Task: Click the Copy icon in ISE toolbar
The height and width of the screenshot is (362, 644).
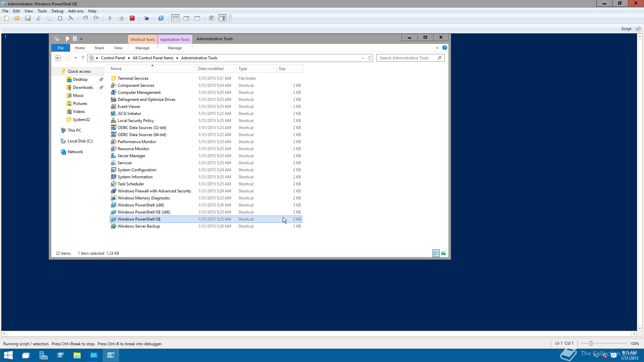Action: [49, 18]
